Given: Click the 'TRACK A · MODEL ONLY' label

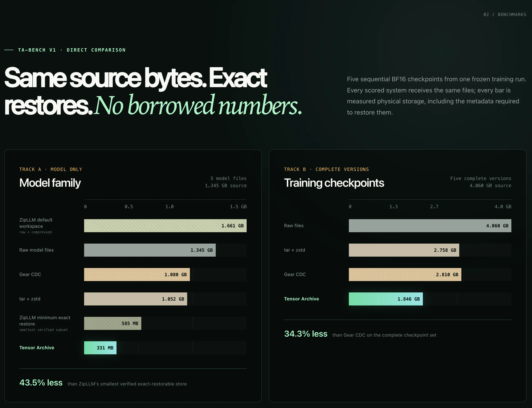Looking at the screenshot, I should [x=51, y=169].
